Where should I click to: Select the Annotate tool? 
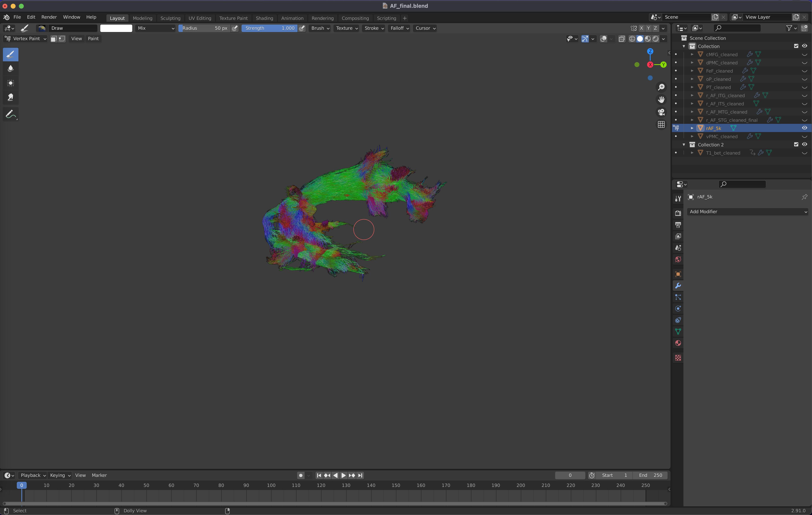[10, 114]
